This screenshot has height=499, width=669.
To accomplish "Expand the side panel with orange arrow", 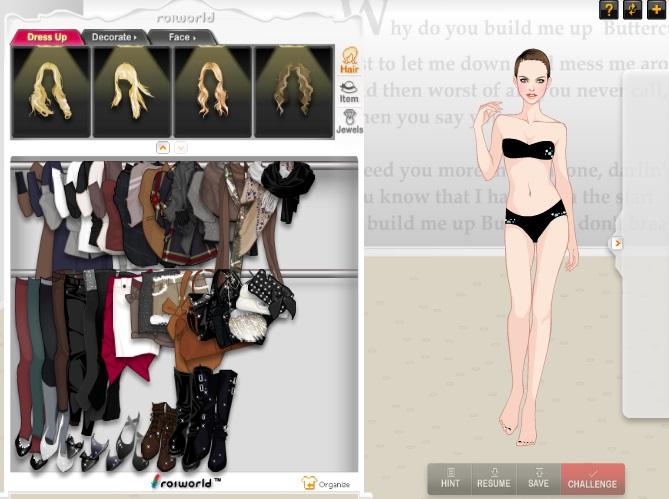I will pos(617,243).
